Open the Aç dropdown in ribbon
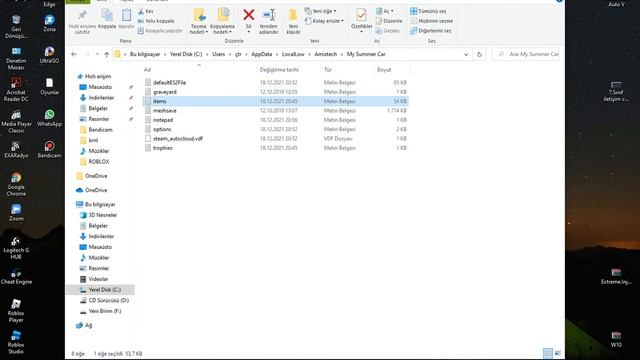Screen dimensions: 640x360 (x=385, y=11)
